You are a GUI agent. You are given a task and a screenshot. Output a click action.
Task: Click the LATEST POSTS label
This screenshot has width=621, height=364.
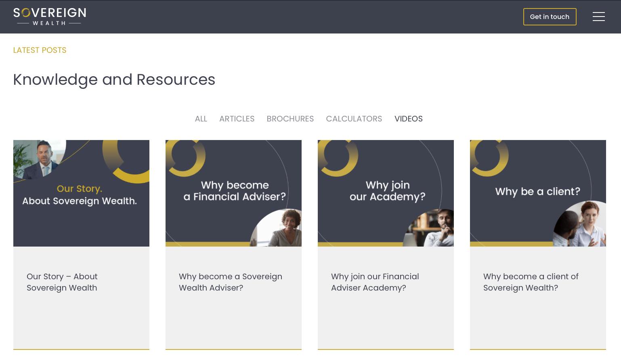(x=40, y=50)
